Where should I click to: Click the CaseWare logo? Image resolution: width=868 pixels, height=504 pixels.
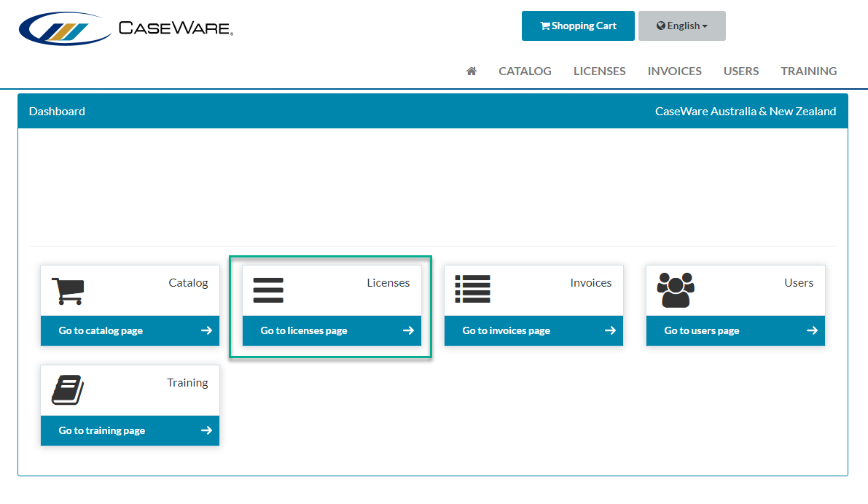(x=126, y=28)
